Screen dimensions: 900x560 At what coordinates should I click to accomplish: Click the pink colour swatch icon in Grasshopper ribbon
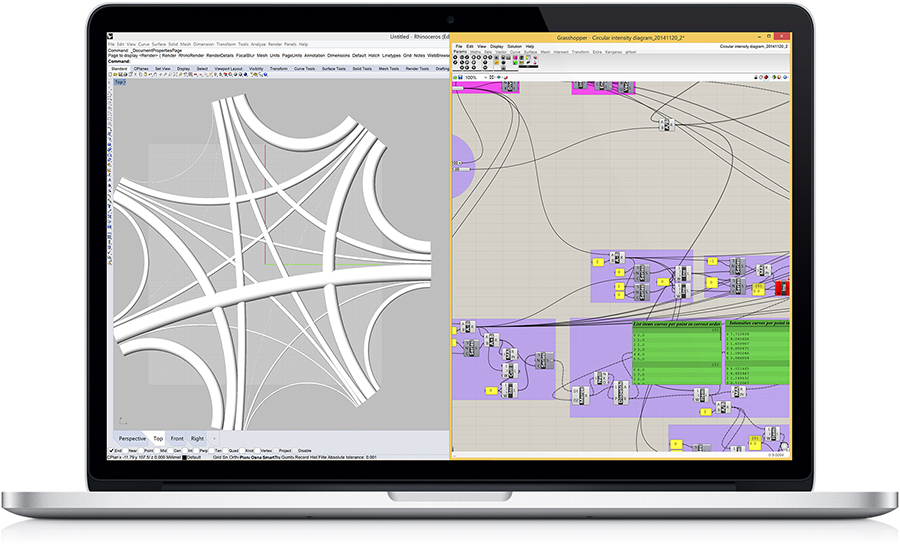[x=515, y=57]
